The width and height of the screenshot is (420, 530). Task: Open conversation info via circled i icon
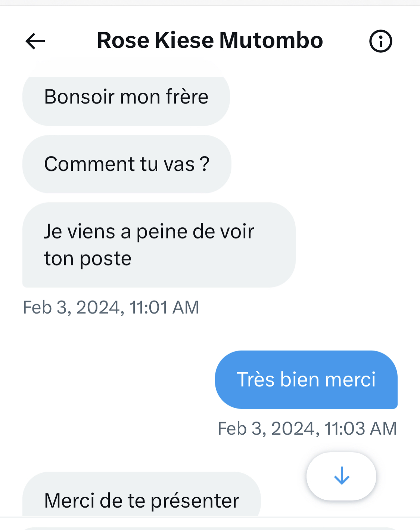click(x=380, y=41)
